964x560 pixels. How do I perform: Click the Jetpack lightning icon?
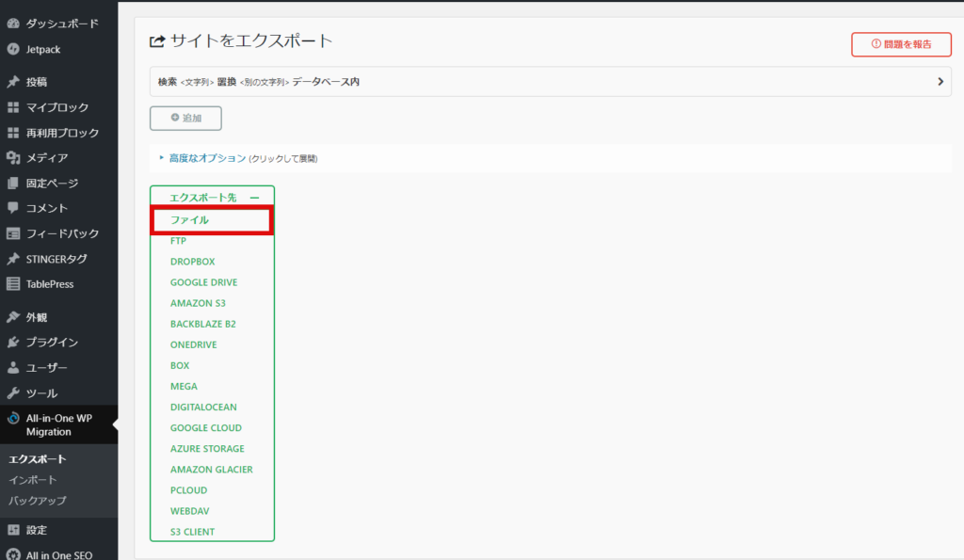13,49
